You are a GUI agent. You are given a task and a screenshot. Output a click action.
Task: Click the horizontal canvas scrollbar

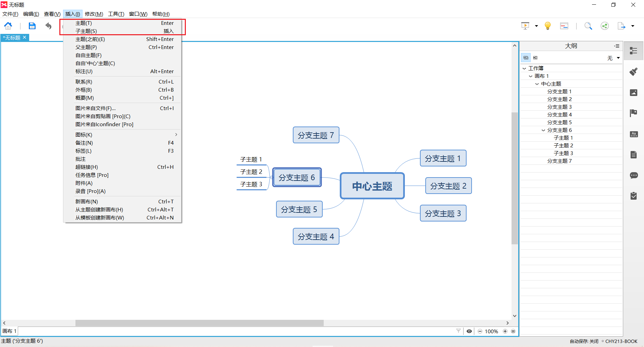200,323
